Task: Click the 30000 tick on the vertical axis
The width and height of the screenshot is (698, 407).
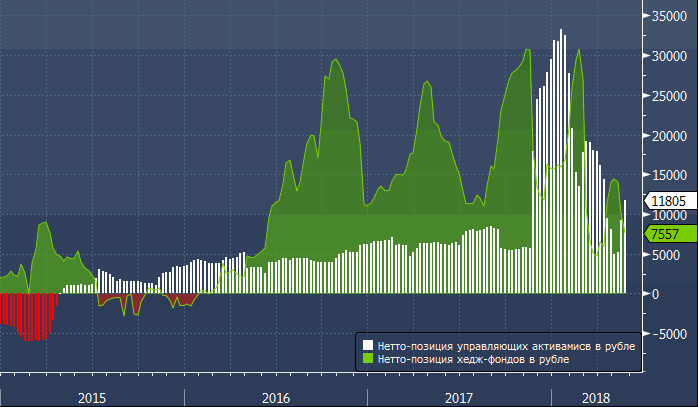Action: point(669,57)
